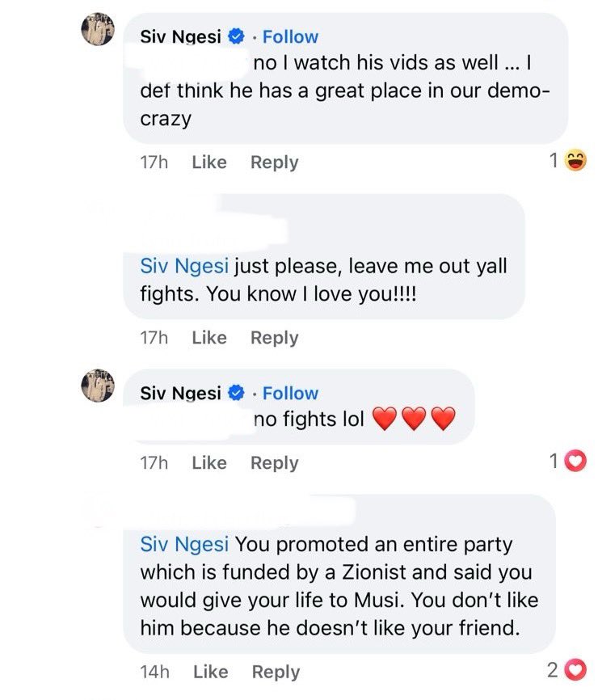The image size is (598, 700).
Task: Like the 'no fights lol' comment
Action: pyautogui.click(x=209, y=463)
